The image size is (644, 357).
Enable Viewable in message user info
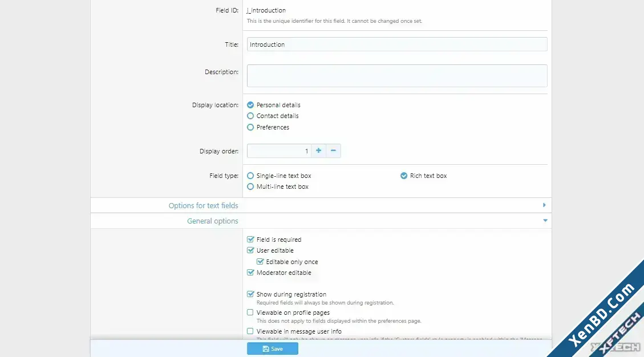pyautogui.click(x=250, y=331)
